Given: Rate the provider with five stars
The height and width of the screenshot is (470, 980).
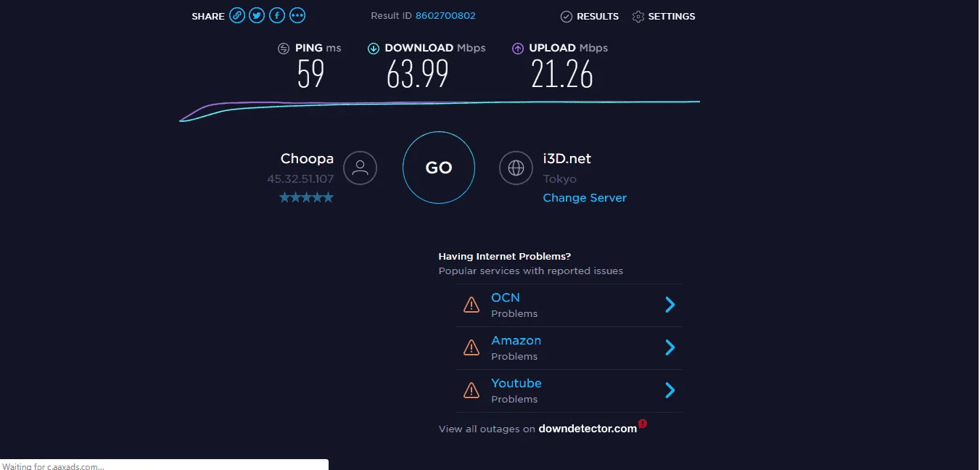Looking at the screenshot, I should (x=307, y=197).
